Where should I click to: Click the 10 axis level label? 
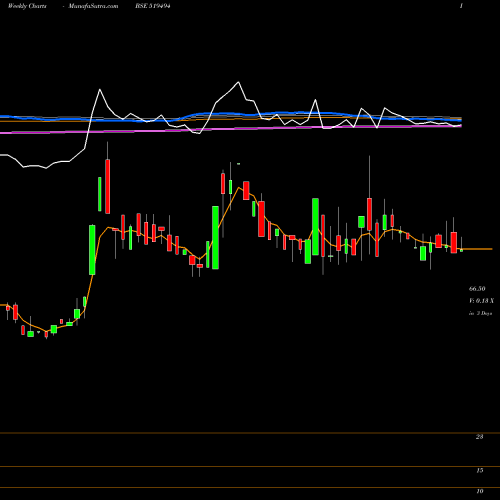(479, 491)
